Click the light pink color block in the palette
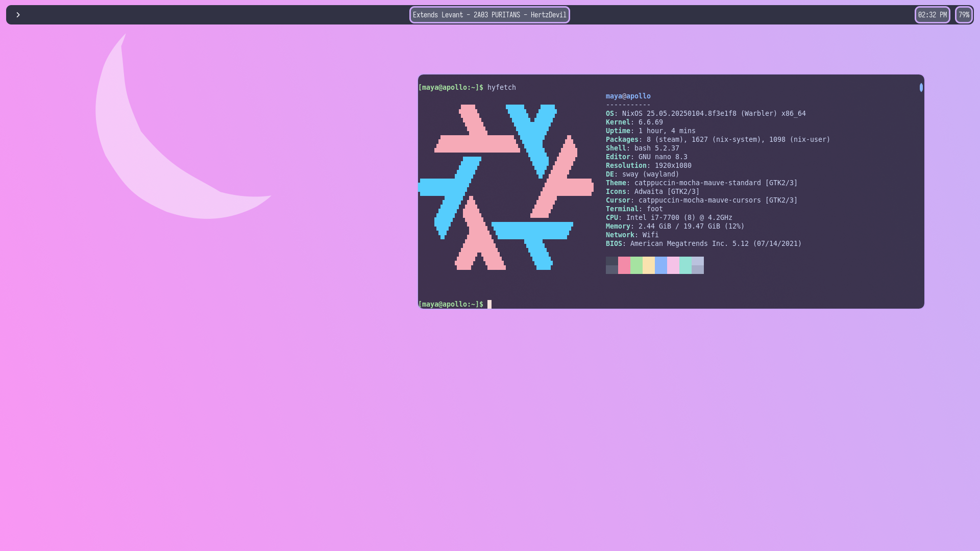 point(673,265)
